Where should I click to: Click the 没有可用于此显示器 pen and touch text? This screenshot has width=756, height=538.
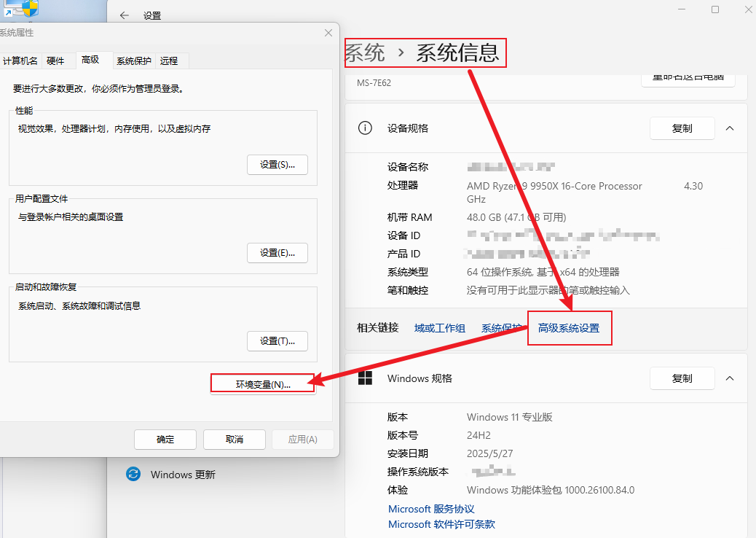pyautogui.click(x=548, y=290)
